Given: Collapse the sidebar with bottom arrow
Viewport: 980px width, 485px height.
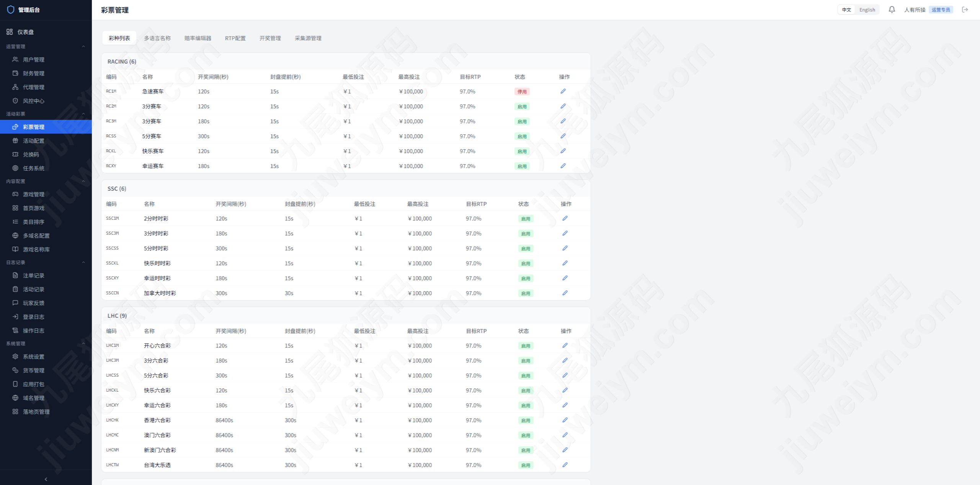Looking at the screenshot, I should (46, 479).
